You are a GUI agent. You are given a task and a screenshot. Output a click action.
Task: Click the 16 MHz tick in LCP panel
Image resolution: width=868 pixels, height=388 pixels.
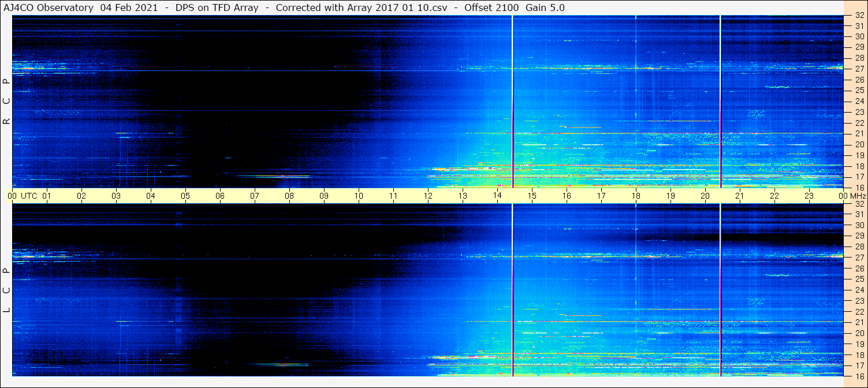(859, 375)
